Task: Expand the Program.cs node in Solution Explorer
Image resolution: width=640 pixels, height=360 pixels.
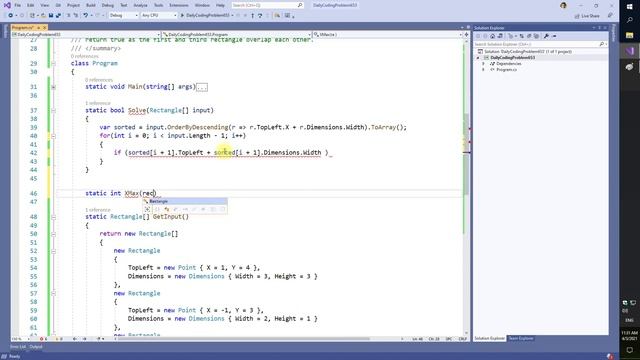Action: coord(483,70)
